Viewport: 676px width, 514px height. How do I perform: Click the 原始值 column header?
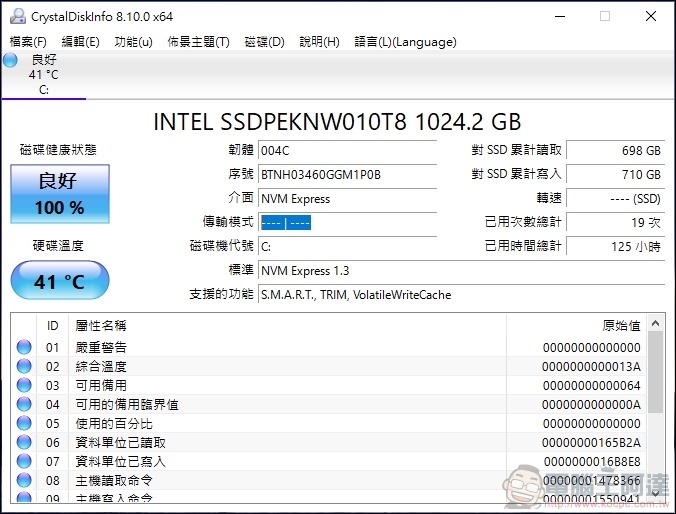[x=576, y=326]
